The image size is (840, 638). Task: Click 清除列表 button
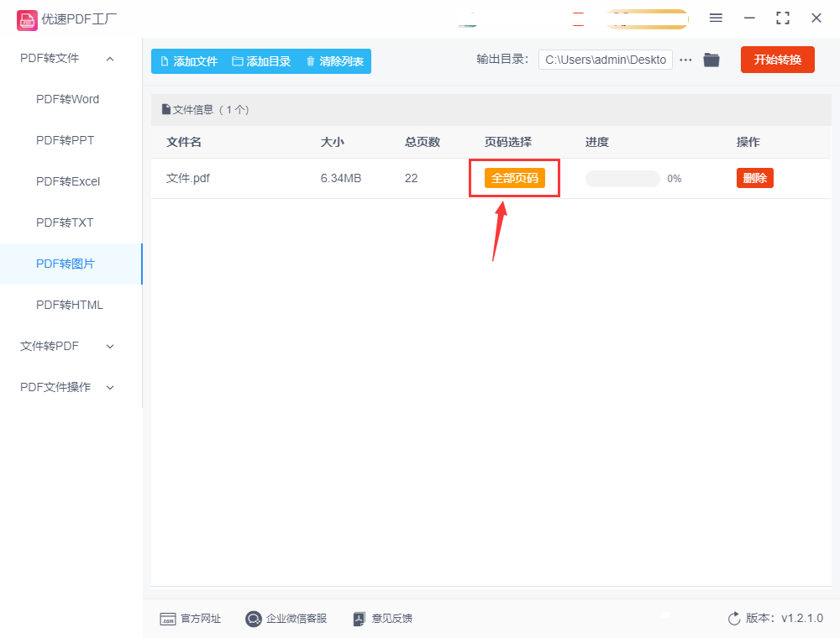pyautogui.click(x=335, y=61)
